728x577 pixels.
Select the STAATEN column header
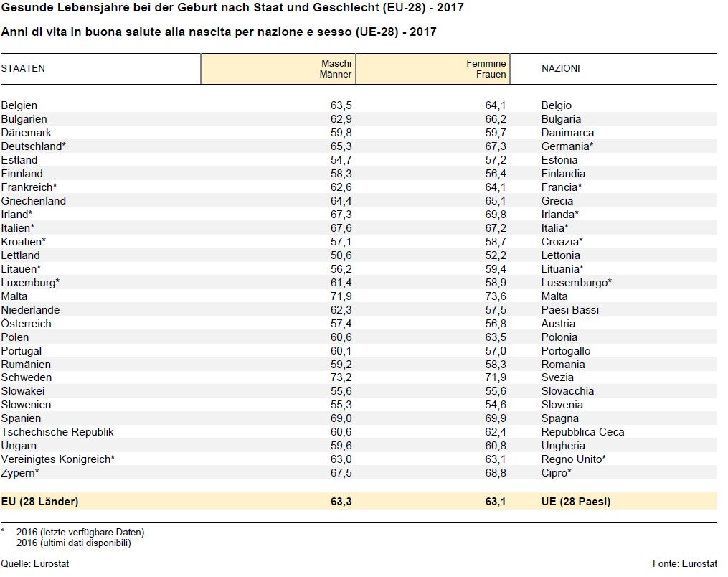[23, 69]
